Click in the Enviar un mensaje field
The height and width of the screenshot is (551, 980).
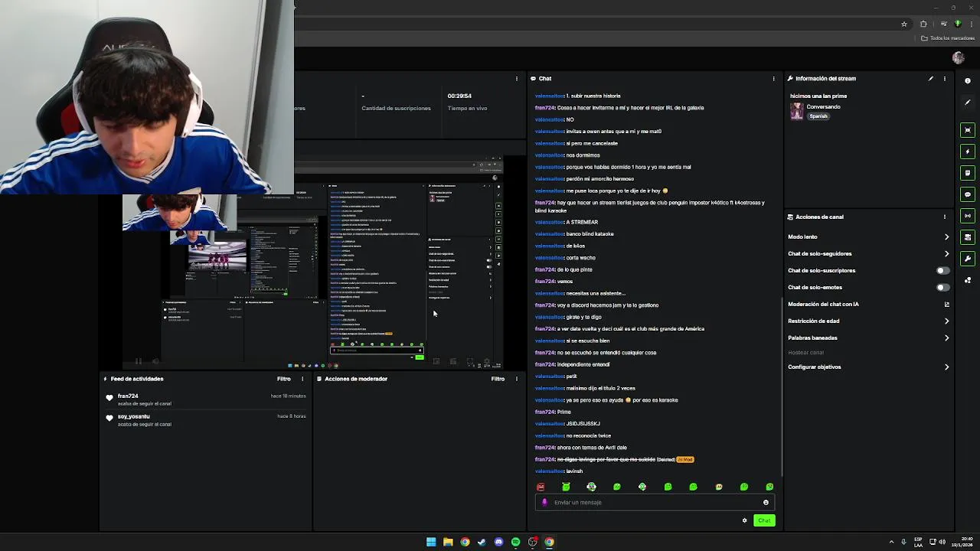pyautogui.click(x=655, y=502)
